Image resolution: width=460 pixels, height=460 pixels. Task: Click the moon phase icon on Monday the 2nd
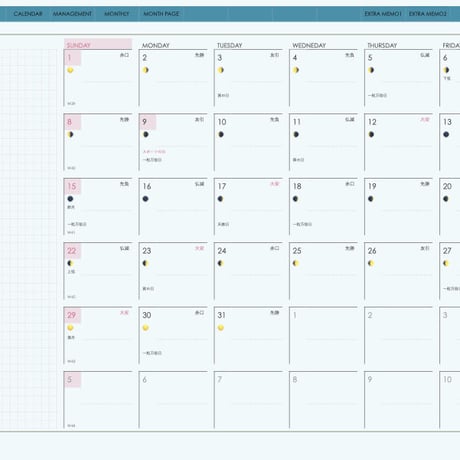click(x=146, y=70)
